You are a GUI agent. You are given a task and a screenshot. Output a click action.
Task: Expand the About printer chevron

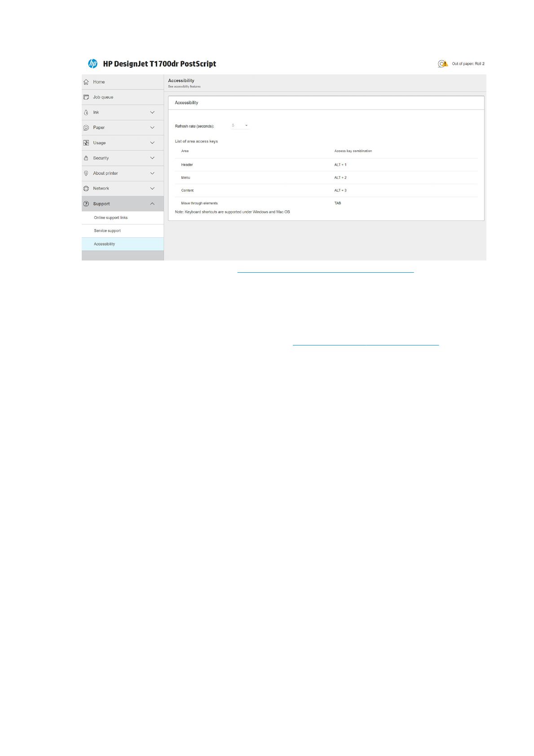[x=152, y=173]
